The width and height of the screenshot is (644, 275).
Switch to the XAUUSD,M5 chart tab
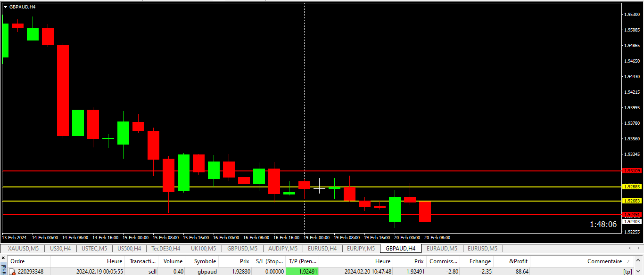click(24, 248)
